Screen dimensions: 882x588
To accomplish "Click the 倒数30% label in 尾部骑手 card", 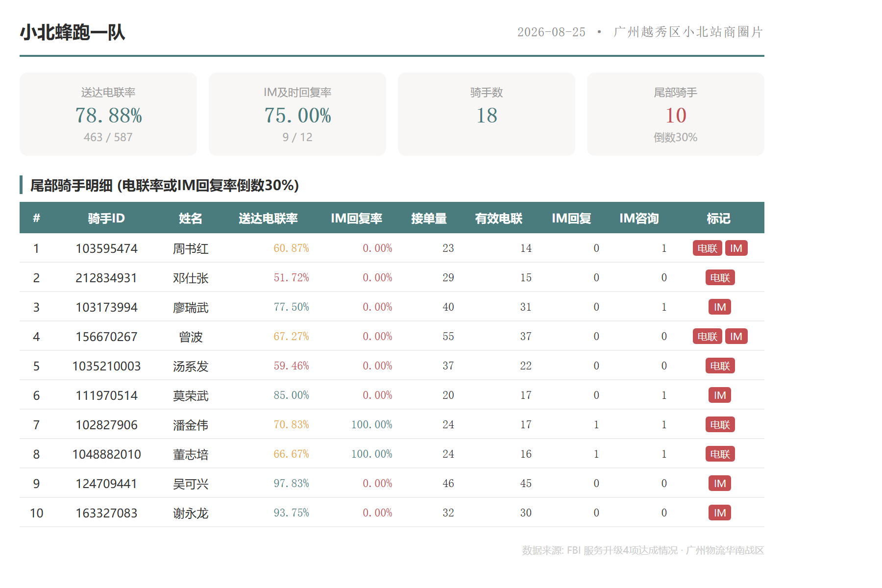I will tap(676, 137).
